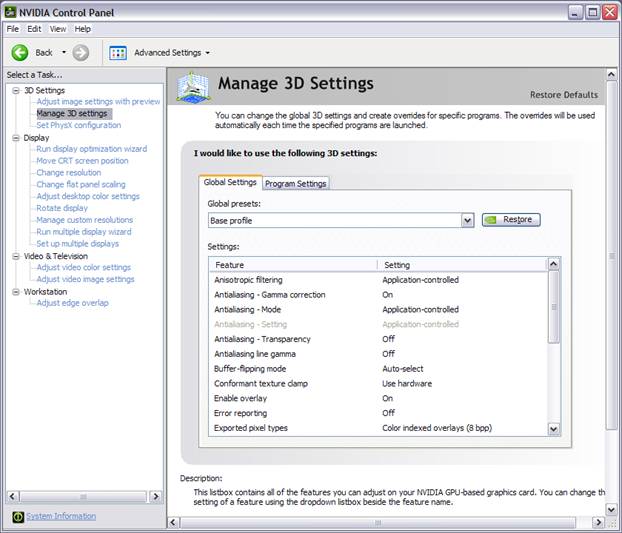
Task: Open Move CRT screen position
Action: 83,161
